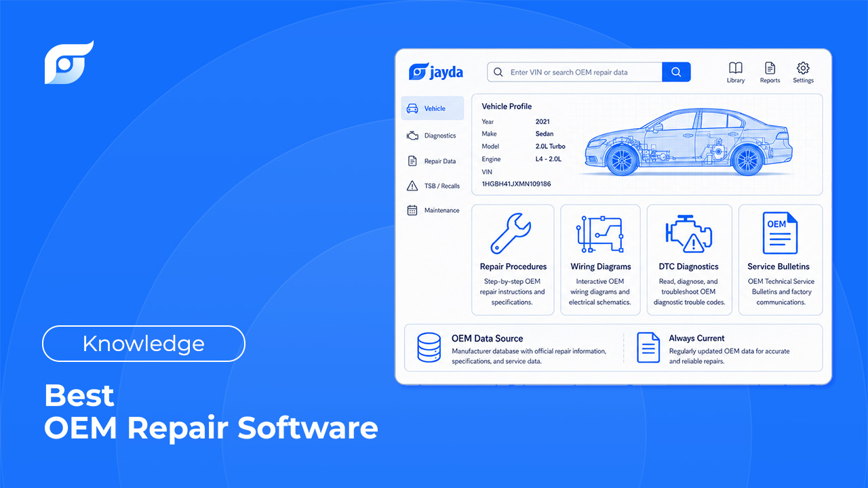Click the circuit icon for Wiring Diagrams

600,235
